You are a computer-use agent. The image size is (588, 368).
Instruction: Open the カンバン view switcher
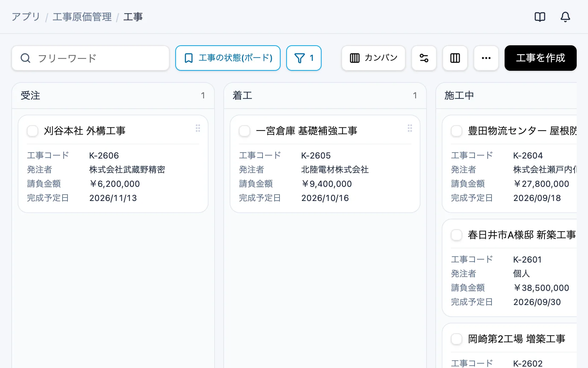pyautogui.click(x=374, y=58)
